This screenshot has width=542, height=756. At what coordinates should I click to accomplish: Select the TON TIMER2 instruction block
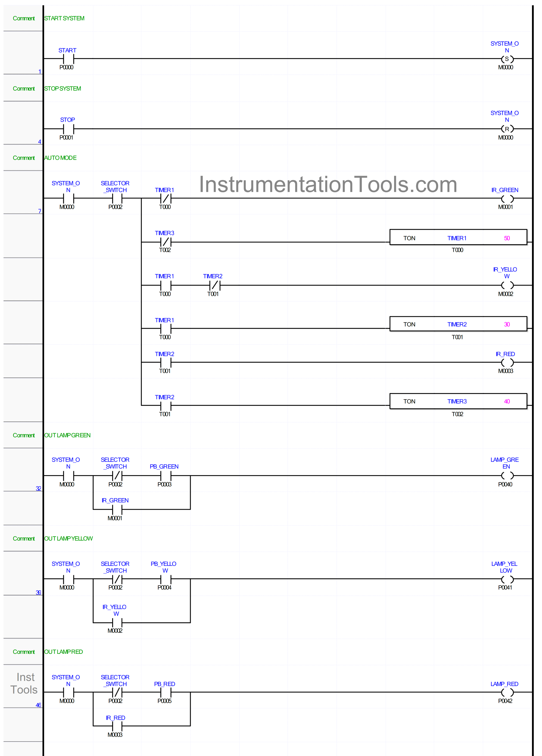coord(458,324)
